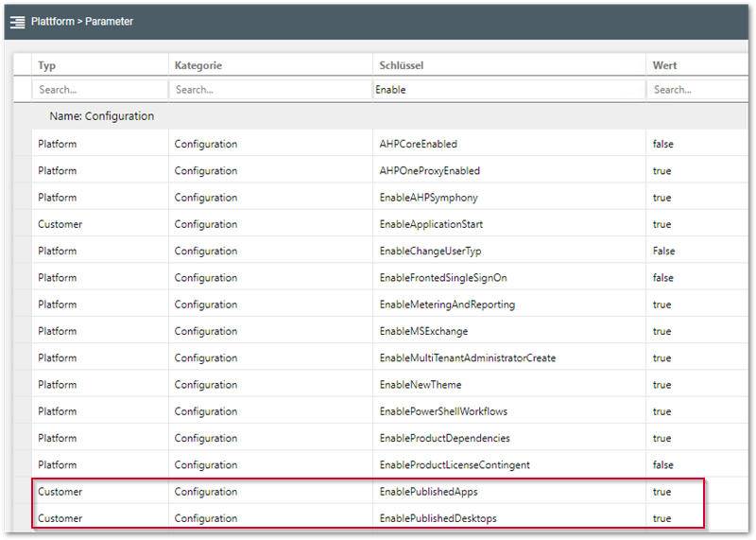Click the 'False' value of EnableChangeUserTyp
Image resolution: width=756 pixels, height=540 pixels.
tap(663, 251)
